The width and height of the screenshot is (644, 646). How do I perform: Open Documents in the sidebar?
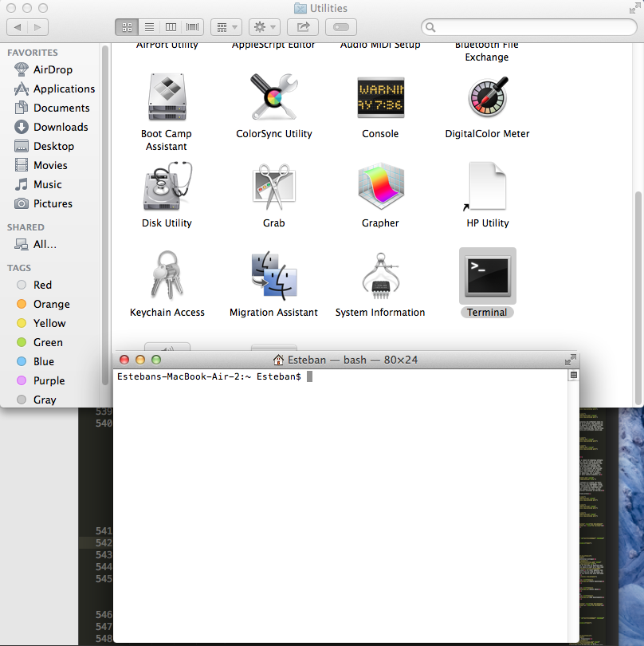[x=52, y=108]
